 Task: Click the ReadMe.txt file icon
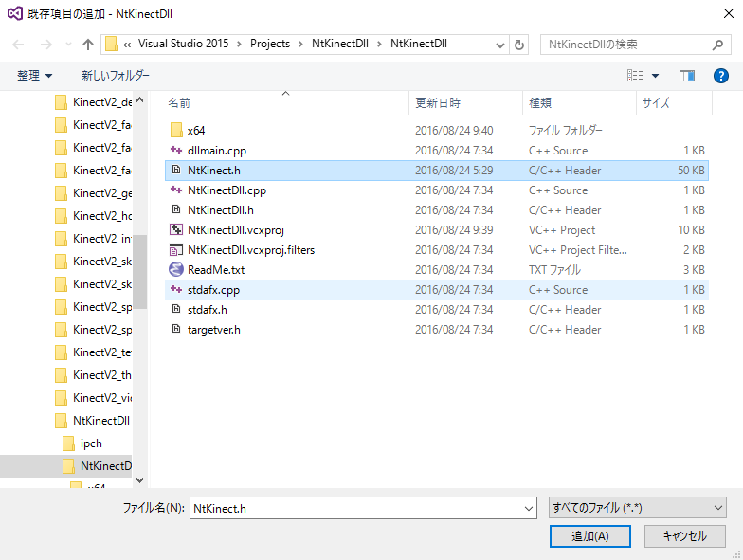coord(175,270)
